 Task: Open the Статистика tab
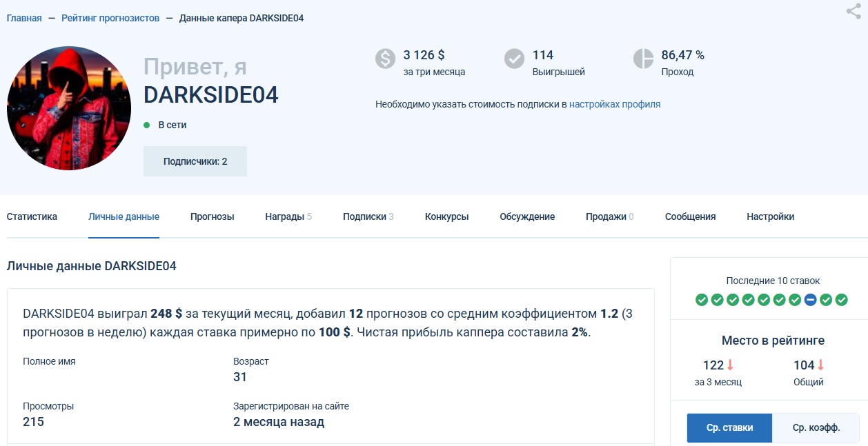coord(32,216)
